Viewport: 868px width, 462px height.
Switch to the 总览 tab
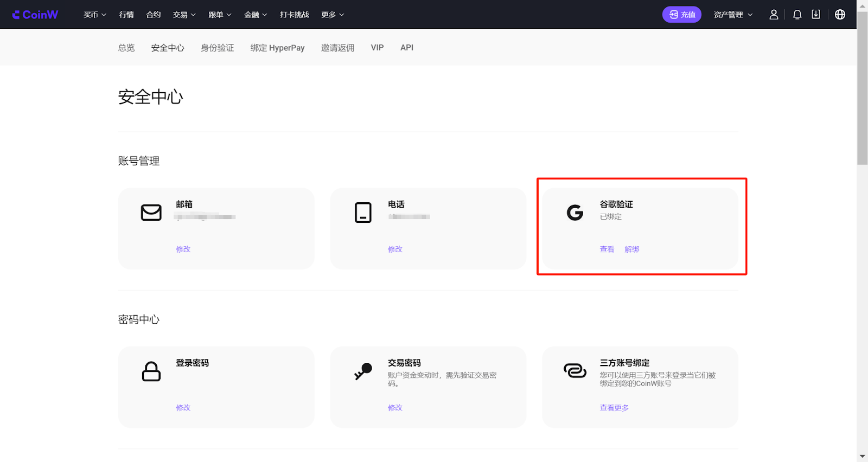pos(126,48)
